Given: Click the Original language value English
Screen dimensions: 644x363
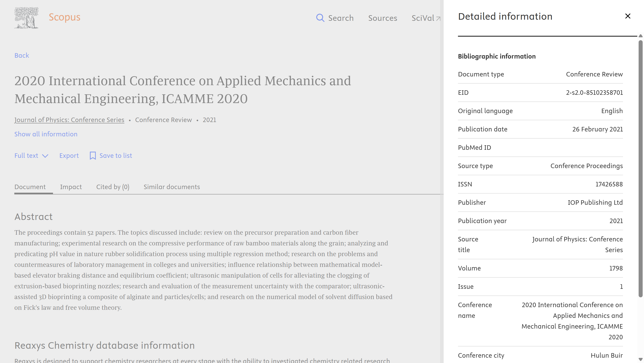Looking at the screenshot, I should coord(612,111).
